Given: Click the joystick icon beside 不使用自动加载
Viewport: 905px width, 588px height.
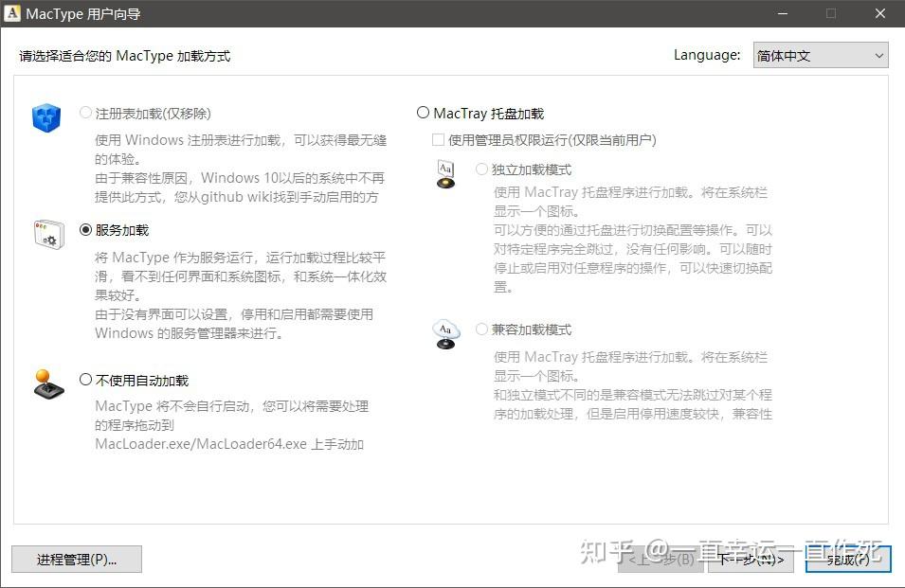Looking at the screenshot, I should pyautogui.click(x=46, y=385).
